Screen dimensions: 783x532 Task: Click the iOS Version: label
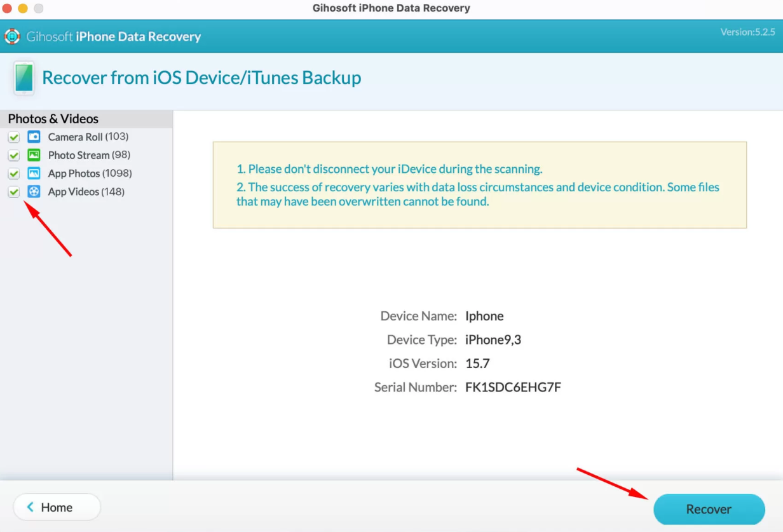[423, 364]
